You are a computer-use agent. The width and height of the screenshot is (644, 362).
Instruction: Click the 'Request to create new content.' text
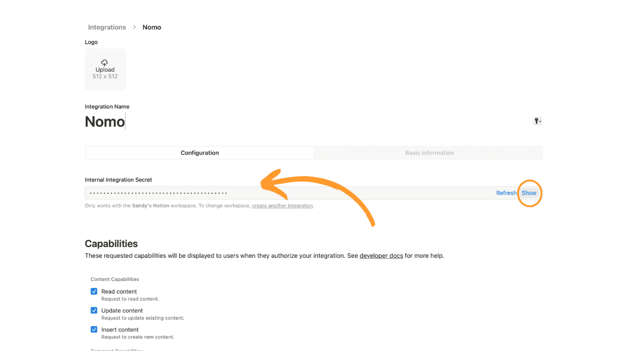tap(138, 337)
